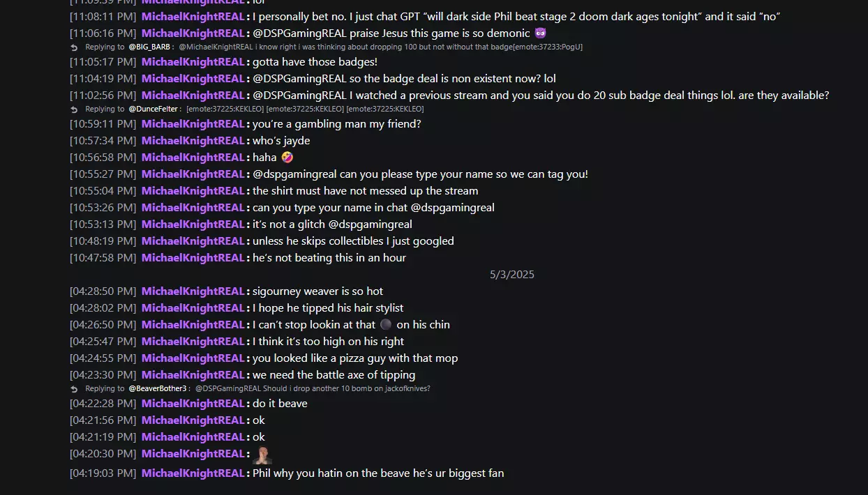Select the 'do it beave' message text
The height and width of the screenshot is (495, 868).
pyautogui.click(x=280, y=404)
